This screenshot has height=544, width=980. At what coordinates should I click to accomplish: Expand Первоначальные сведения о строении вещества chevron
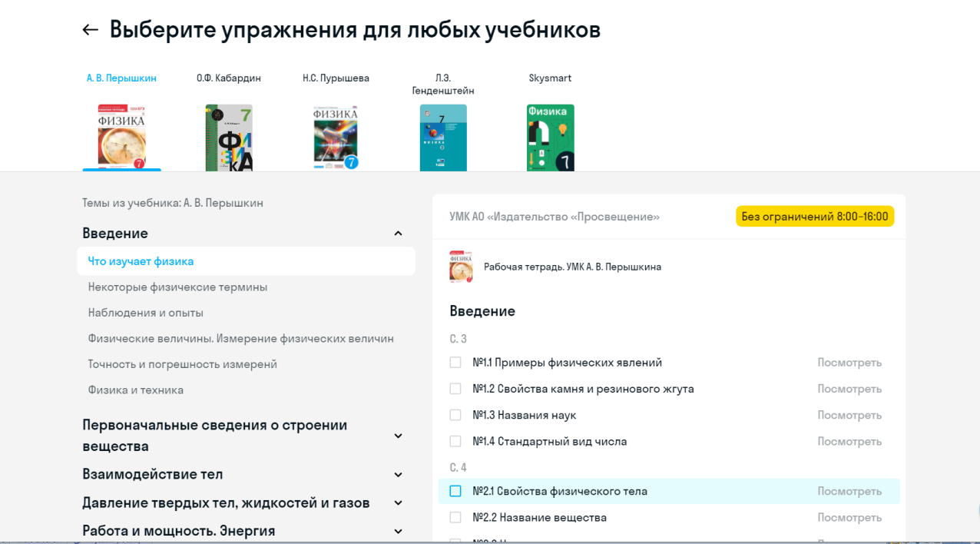point(398,436)
